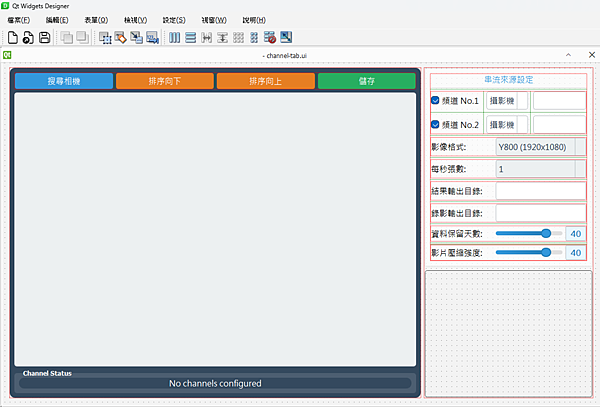Viewport: 600px width, 407px height.
Task: Click the 結果輸出目錄 input field
Action: 541,191
